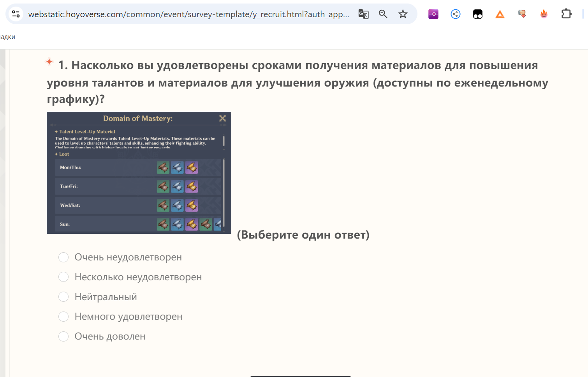Select 'Немного удовлетворен' radio option
The width and height of the screenshot is (588, 377).
pos(63,317)
